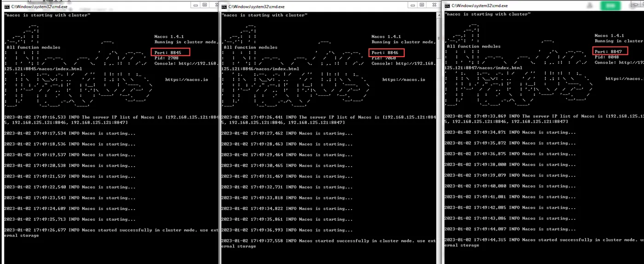Click the text 'Pid: 7060' in the middle window
Screen dimensions: 644x264
(383, 58)
